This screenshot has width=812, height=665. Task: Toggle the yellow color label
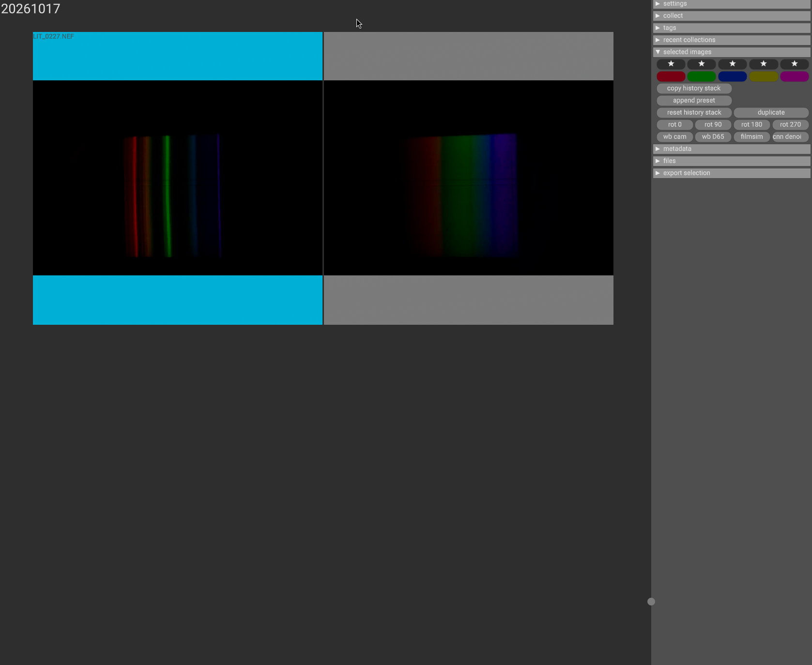(x=764, y=76)
